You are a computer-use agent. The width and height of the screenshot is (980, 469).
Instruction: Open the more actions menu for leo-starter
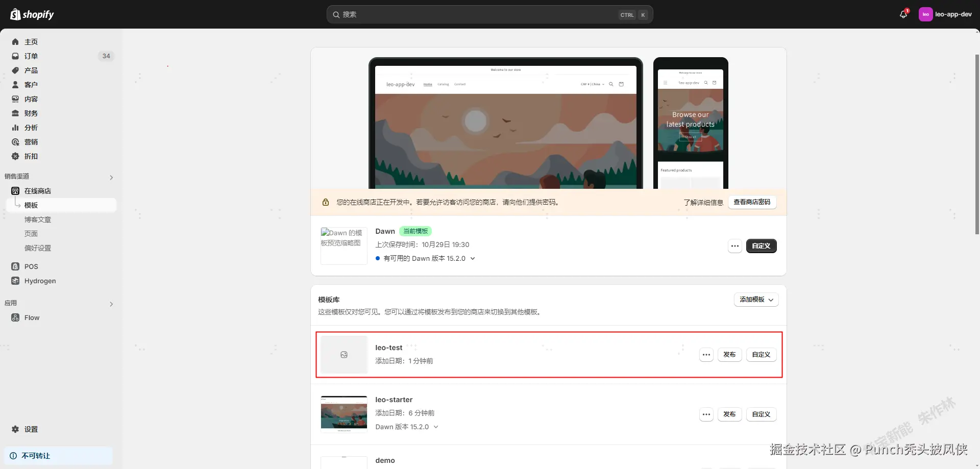[706, 414]
